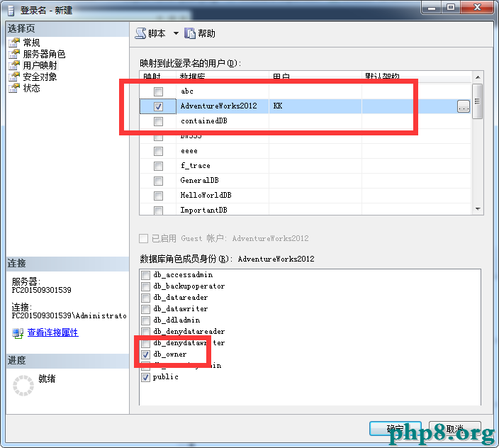Select the 服务器角色 page icon
The width and height of the screenshot is (499, 448).
point(14,54)
